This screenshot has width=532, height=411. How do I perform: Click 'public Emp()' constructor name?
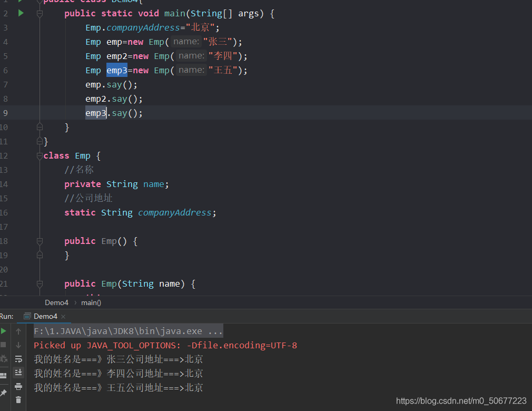[x=109, y=241]
